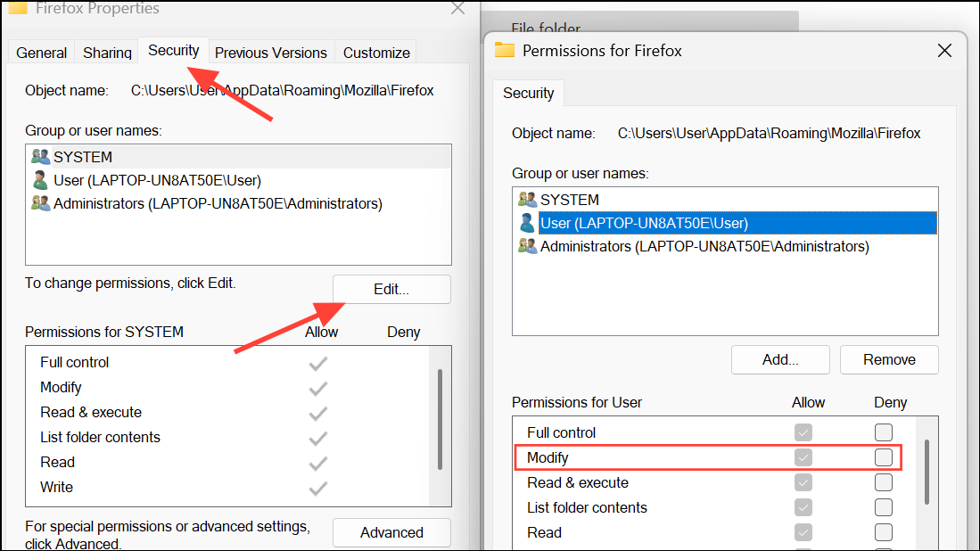Click Full control row in Permissions for SYSTEM
This screenshot has height=551, width=980.
(227, 362)
